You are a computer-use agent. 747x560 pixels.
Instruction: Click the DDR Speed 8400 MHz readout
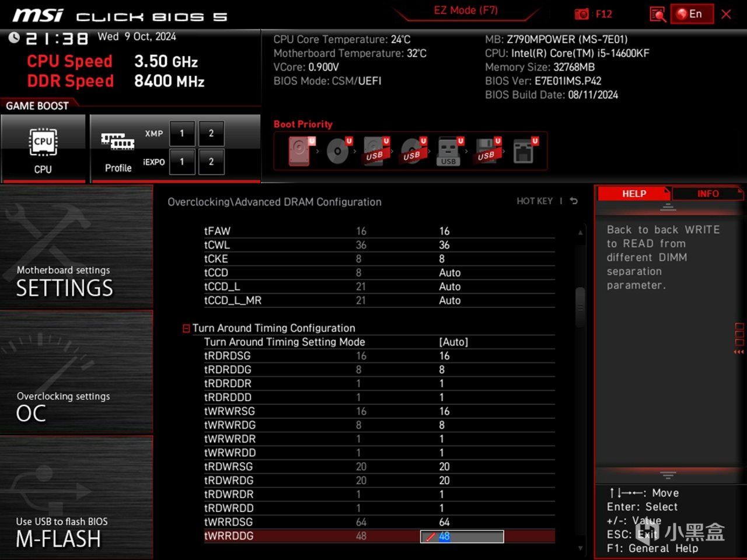click(x=116, y=81)
